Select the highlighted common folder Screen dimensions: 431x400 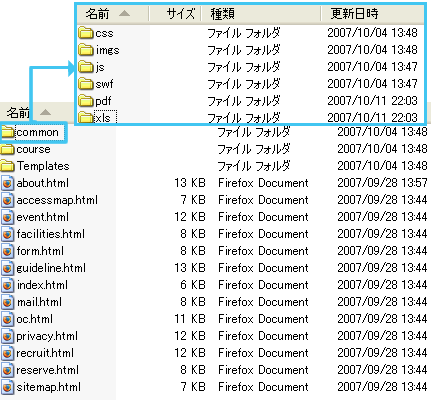(33, 133)
